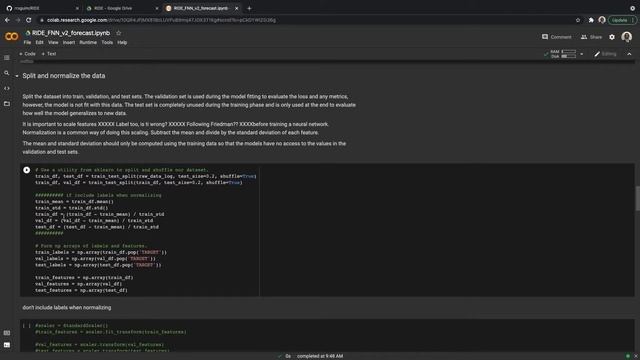
Task: Select the 'don't include labels when normalizing' text cell
Action: point(67,308)
